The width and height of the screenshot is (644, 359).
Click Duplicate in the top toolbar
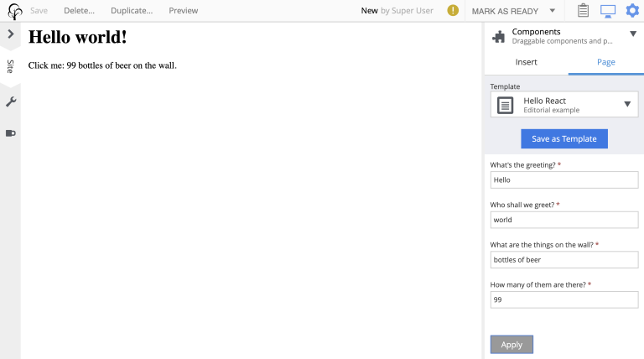131,11
